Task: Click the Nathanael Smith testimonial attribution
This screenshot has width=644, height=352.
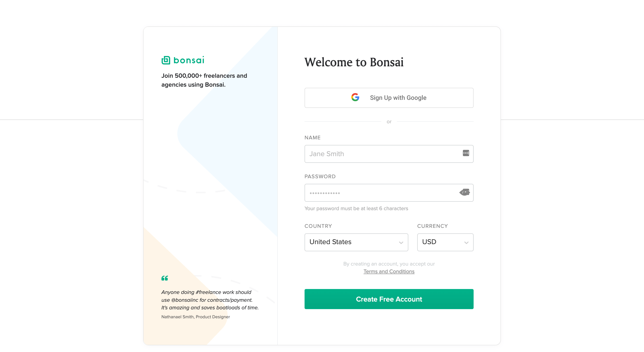Action: [x=195, y=317]
